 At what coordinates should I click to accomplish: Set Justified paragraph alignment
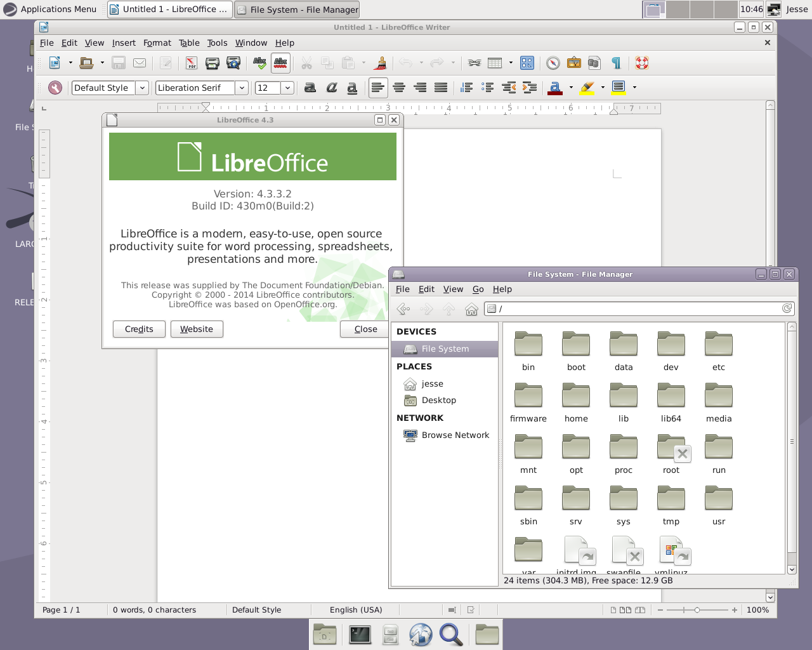[441, 88]
